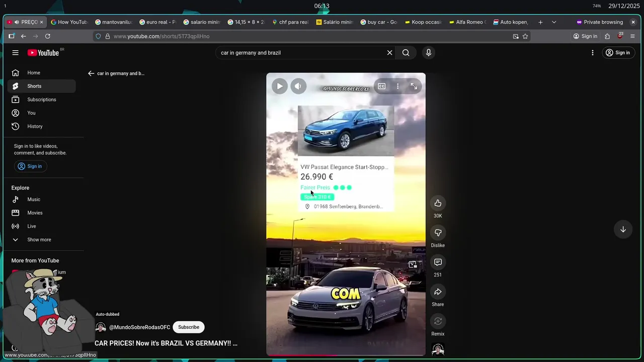Open the extensions puzzle icon in toolbar

[x=607, y=36]
